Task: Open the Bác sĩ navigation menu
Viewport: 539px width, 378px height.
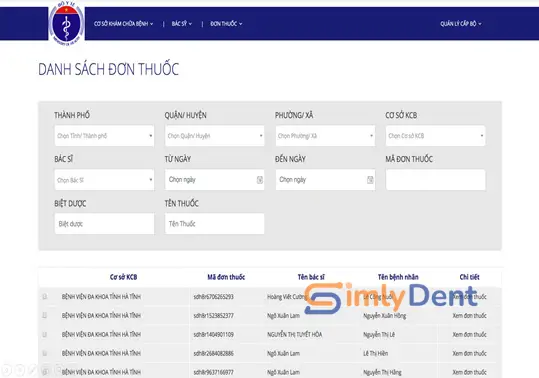Action: click(x=182, y=24)
